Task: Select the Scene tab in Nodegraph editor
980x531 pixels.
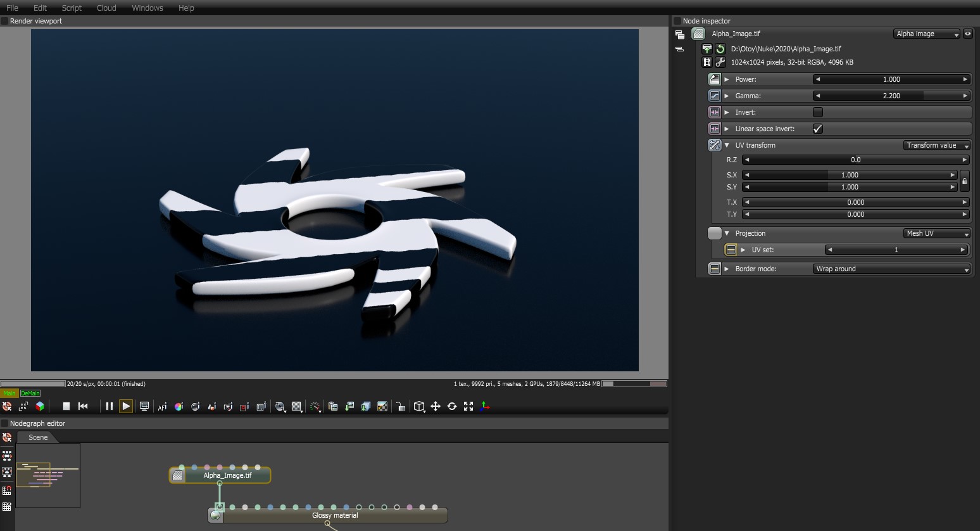Action: coord(38,437)
